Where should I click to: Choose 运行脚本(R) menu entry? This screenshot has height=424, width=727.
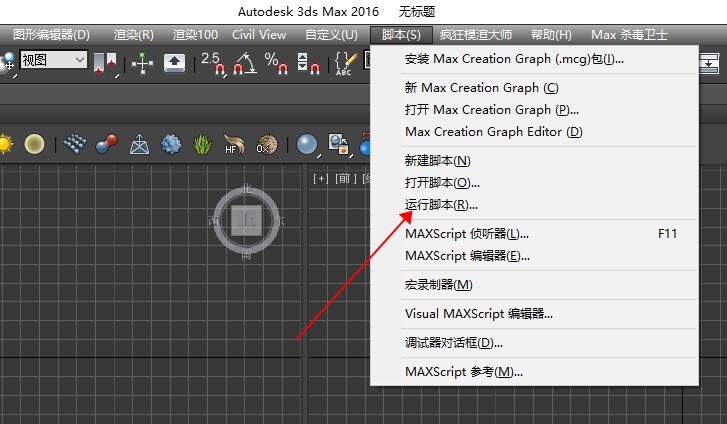tap(534, 205)
